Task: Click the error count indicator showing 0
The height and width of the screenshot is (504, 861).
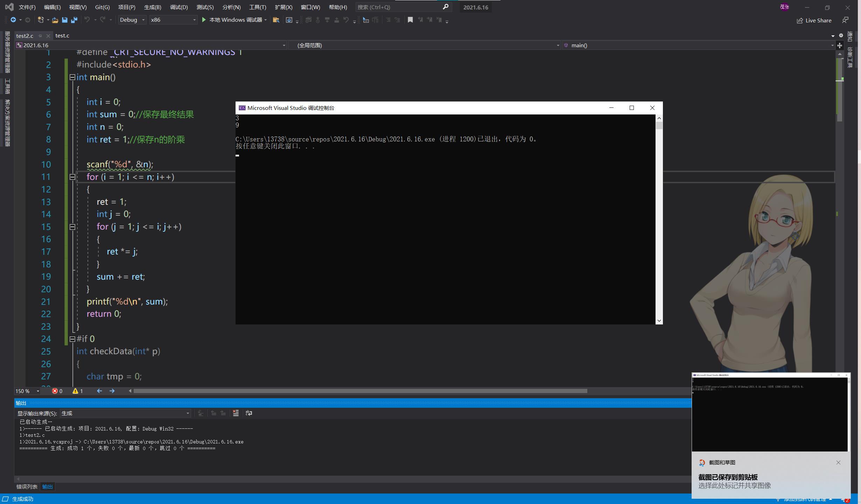Action: (x=57, y=391)
